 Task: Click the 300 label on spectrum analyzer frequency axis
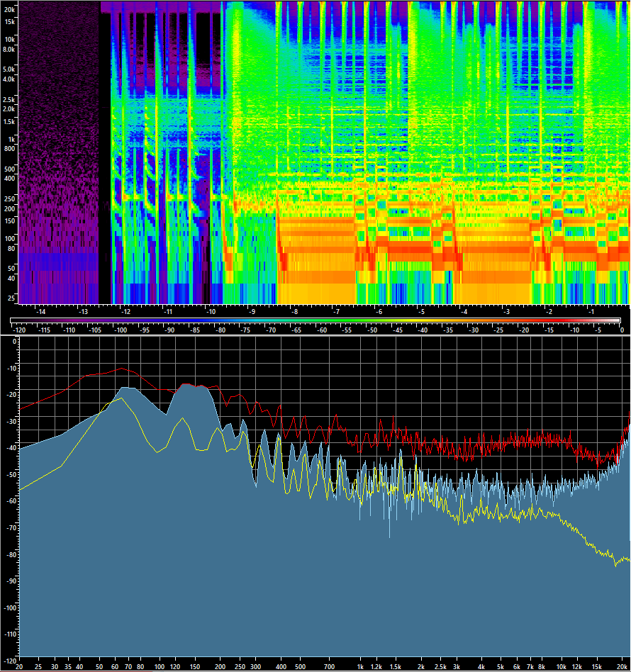click(255, 667)
